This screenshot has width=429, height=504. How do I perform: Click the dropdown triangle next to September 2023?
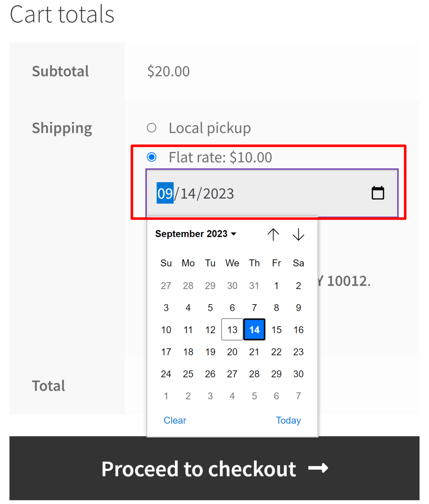(234, 234)
